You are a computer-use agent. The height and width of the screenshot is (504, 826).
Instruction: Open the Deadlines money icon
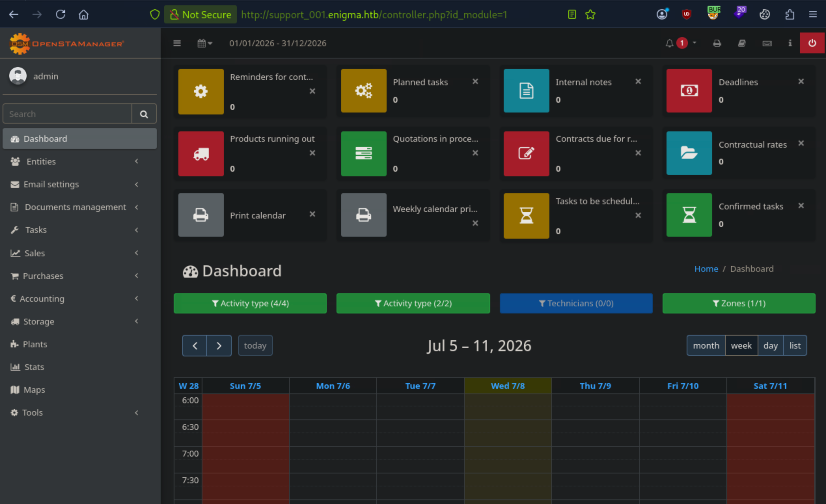(689, 90)
